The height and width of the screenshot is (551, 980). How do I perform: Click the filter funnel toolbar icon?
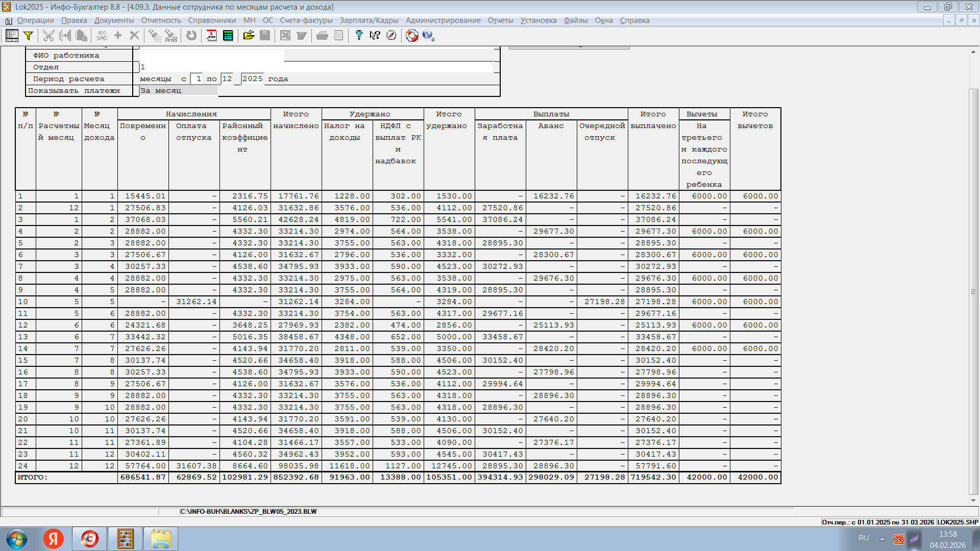pyautogui.click(x=29, y=35)
